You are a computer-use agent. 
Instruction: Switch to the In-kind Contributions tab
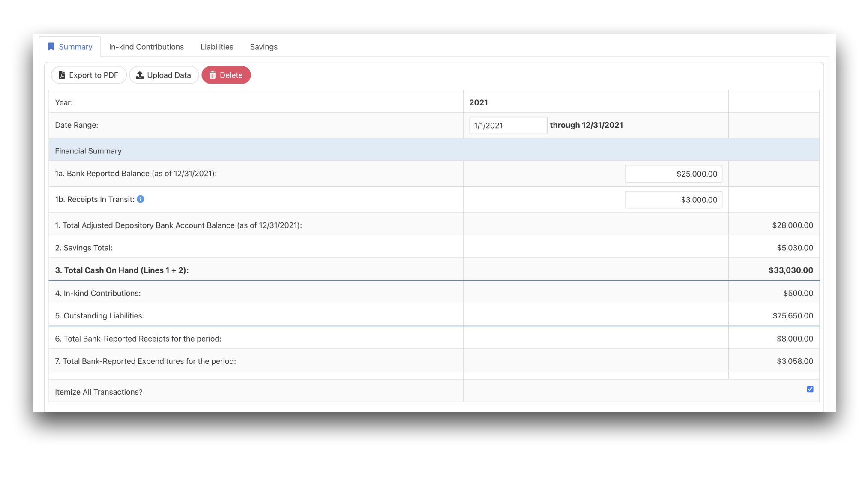(146, 47)
